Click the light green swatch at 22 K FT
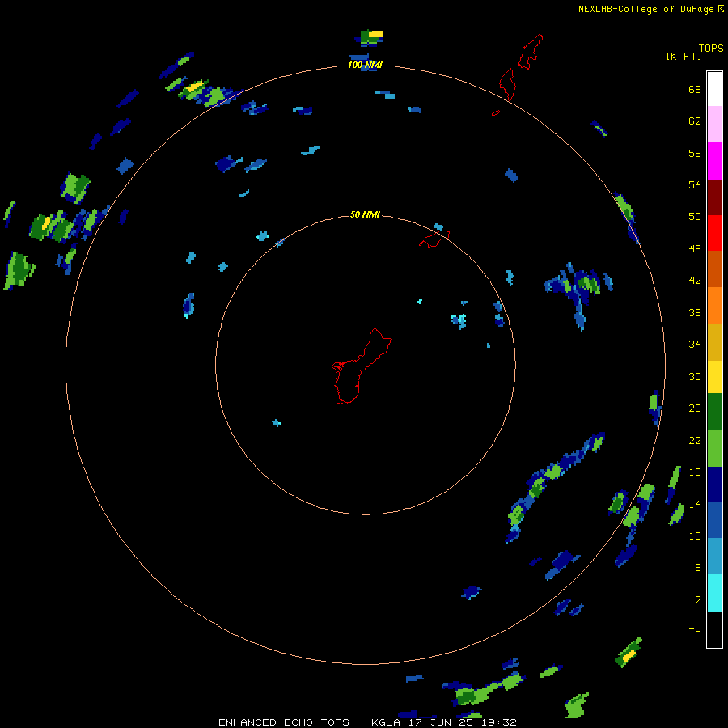Viewport: 728px width, 728px height. point(714,448)
